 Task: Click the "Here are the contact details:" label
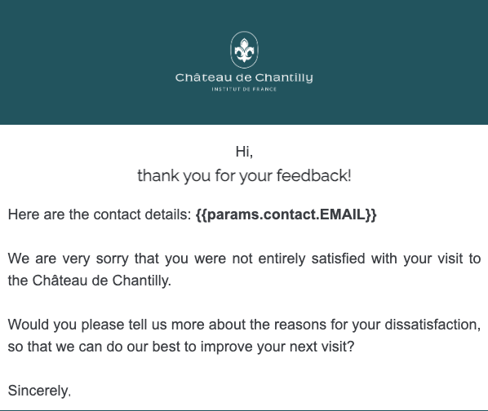pyautogui.click(x=99, y=214)
